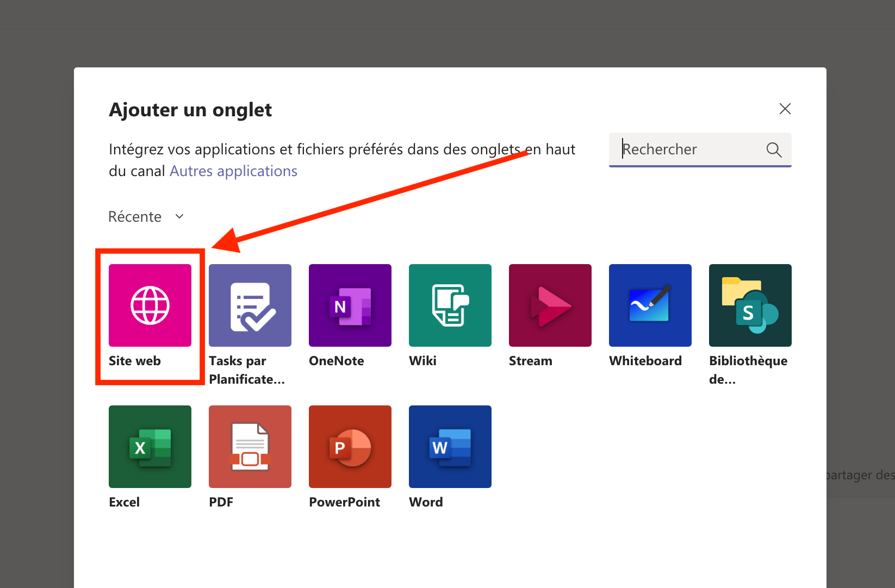The image size is (895, 588).
Task: Open the Autres applications link
Action: pos(233,171)
